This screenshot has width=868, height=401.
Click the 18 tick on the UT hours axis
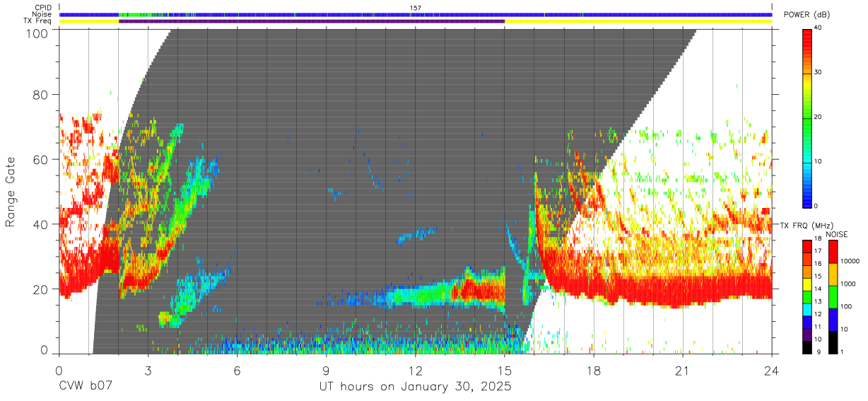(x=594, y=369)
